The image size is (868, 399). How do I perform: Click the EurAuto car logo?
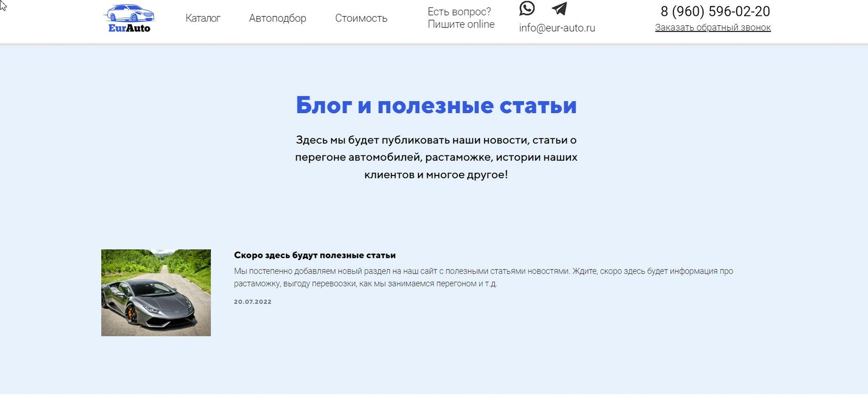(129, 19)
